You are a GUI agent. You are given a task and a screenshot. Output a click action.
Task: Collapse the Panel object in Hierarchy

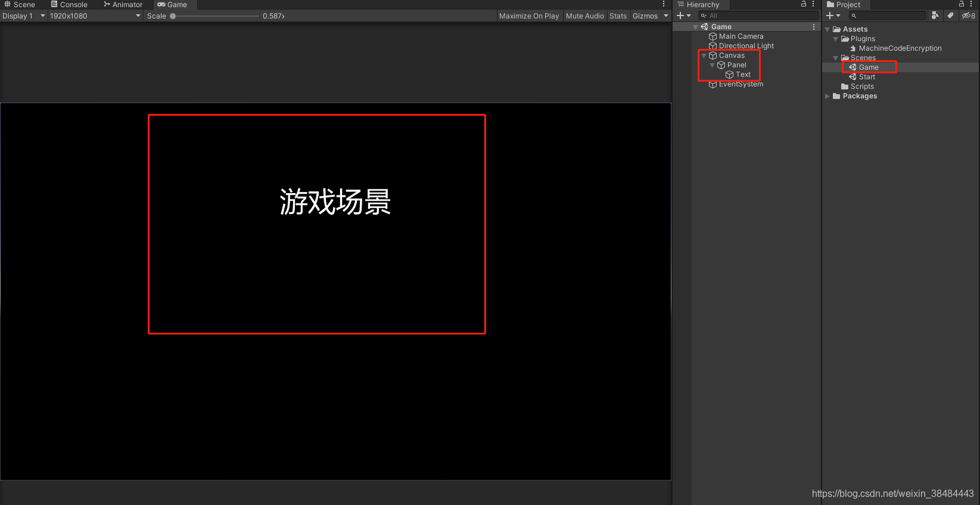(712, 65)
